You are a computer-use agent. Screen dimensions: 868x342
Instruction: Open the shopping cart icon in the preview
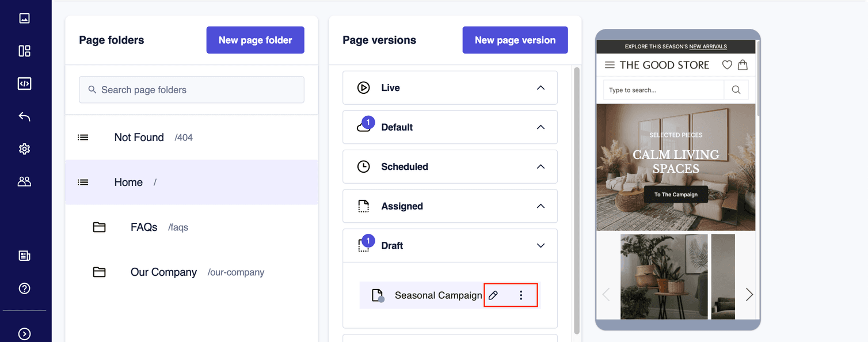[x=743, y=64]
